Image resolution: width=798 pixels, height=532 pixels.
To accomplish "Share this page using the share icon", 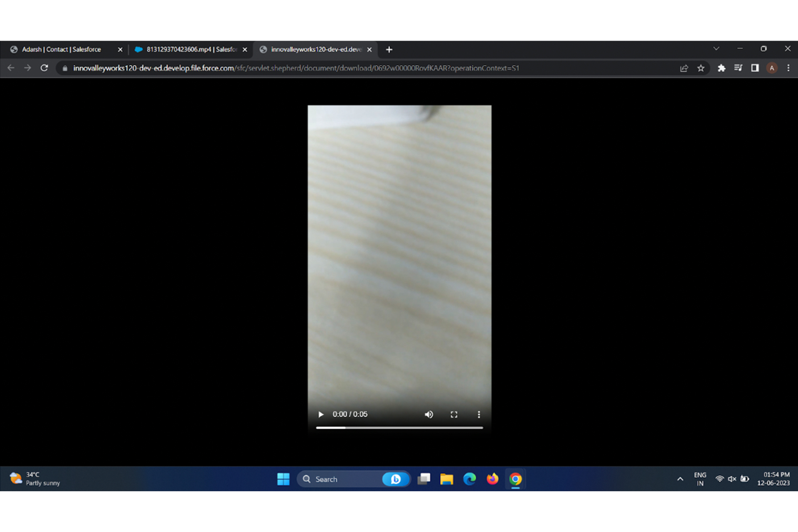I will tap(684, 68).
